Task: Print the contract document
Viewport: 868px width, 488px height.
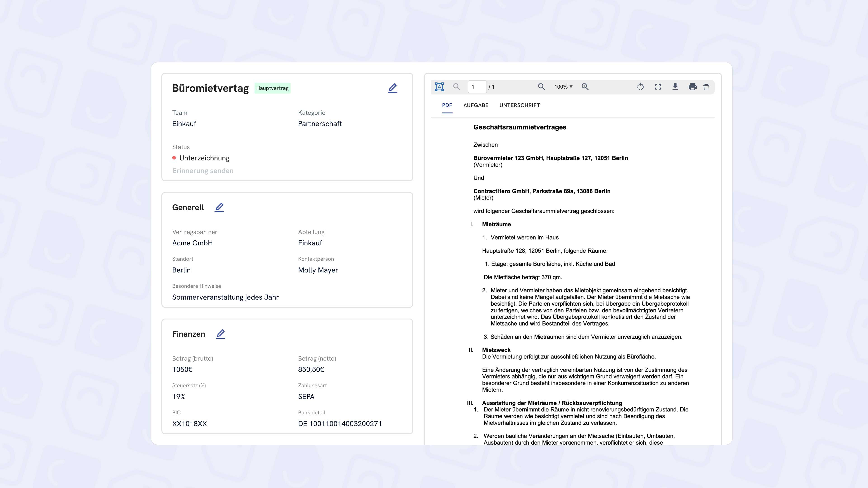Action: click(x=692, y=87)
